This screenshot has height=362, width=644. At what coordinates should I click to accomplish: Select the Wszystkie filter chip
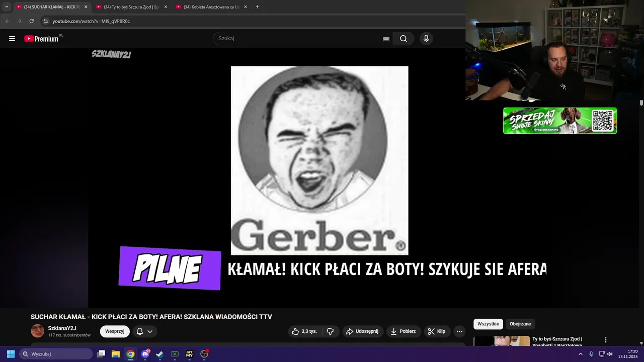tap(488, 324)
